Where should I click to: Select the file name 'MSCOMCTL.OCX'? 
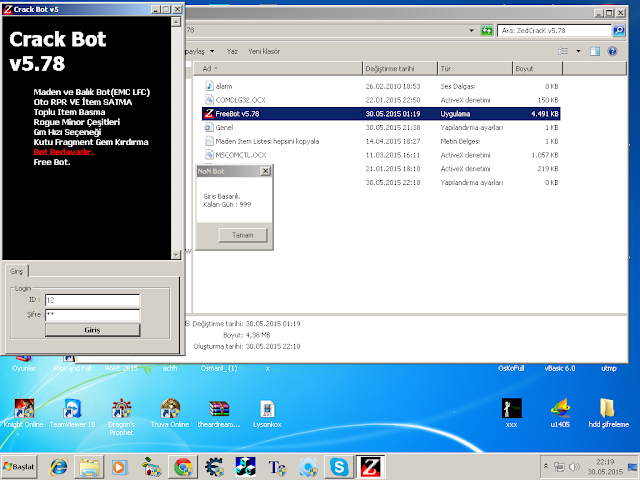pyautogui.click(x=241, y=155)
